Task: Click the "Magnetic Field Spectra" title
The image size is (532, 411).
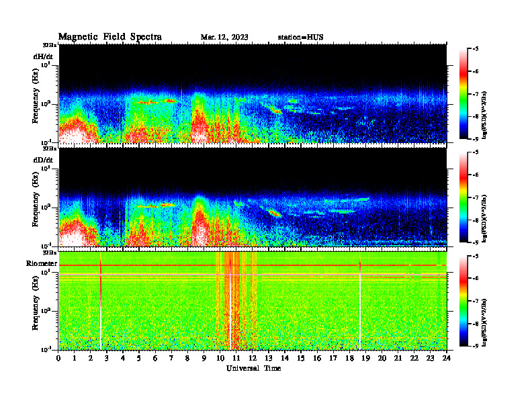Action: tap(110, 37)
